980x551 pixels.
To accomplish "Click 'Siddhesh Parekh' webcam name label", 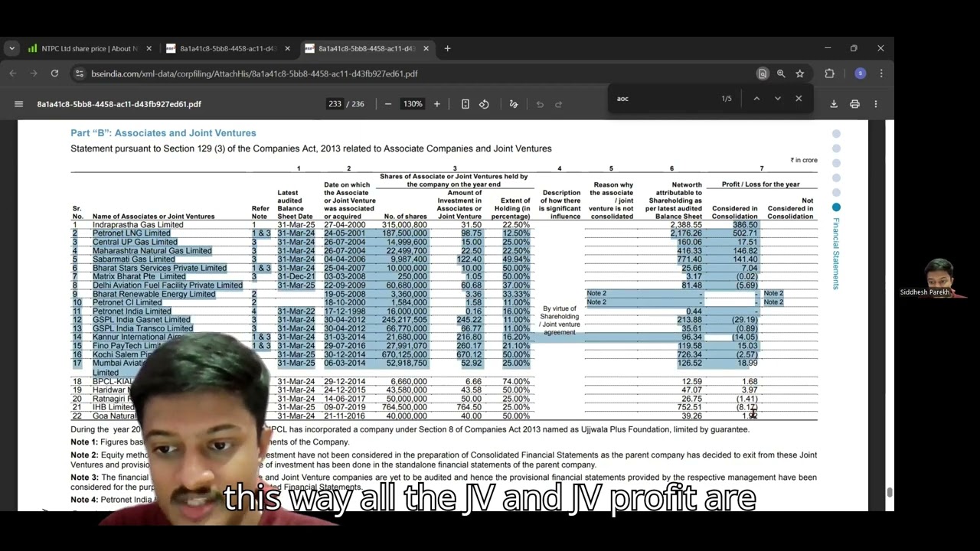I will coord(924,292).
